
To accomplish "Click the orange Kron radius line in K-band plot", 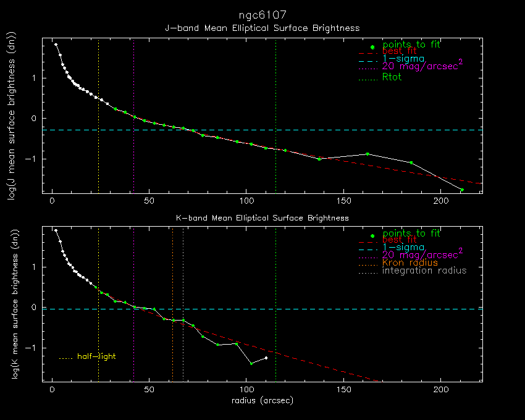I will (172, 304).
